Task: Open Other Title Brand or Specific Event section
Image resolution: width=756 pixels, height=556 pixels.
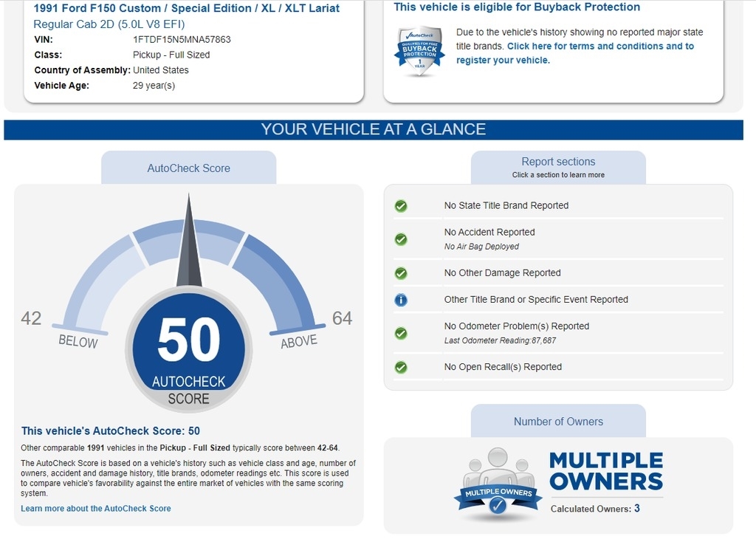Action: [535, 300]
